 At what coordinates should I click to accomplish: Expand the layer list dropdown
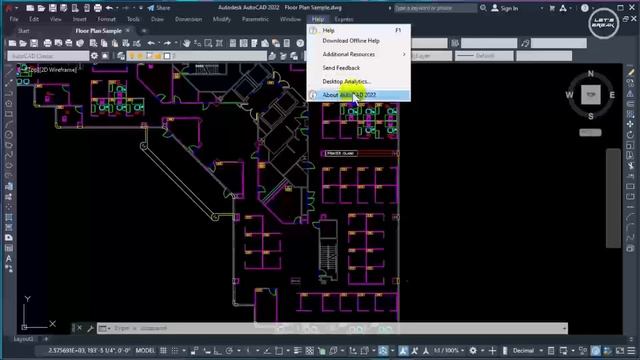(197, 56)
